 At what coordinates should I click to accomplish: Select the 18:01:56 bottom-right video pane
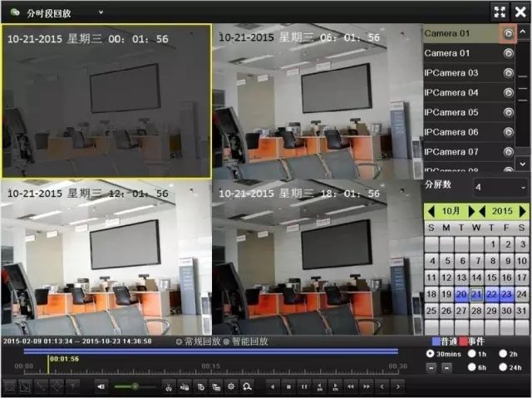coord(317,258)
